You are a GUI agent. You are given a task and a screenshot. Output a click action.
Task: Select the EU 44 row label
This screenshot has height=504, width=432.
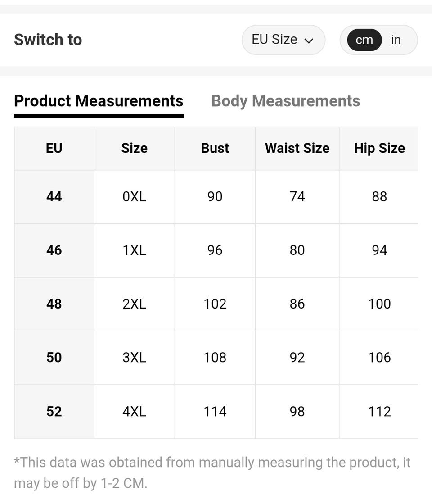tap(54, 196)
